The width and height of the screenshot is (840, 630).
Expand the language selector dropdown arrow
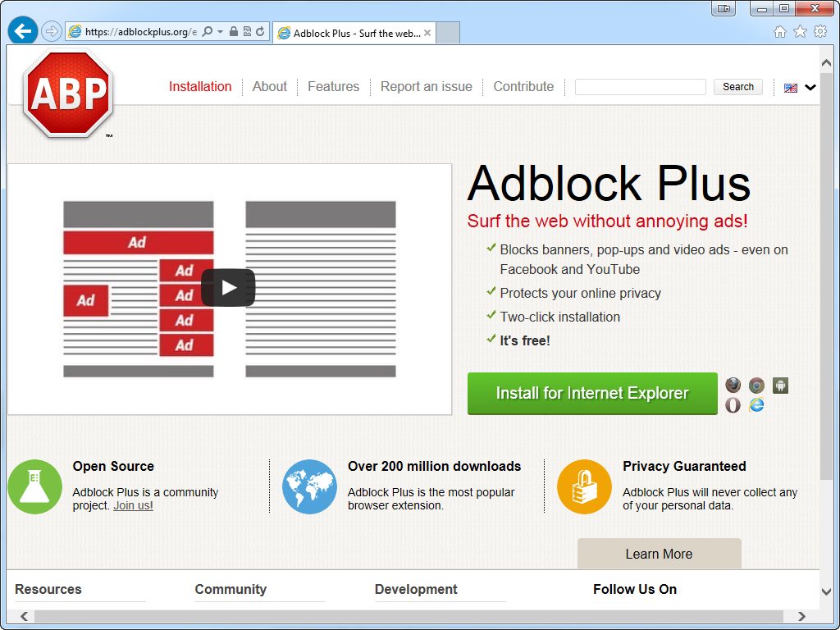pyautogui.click(x=810, y=88)
